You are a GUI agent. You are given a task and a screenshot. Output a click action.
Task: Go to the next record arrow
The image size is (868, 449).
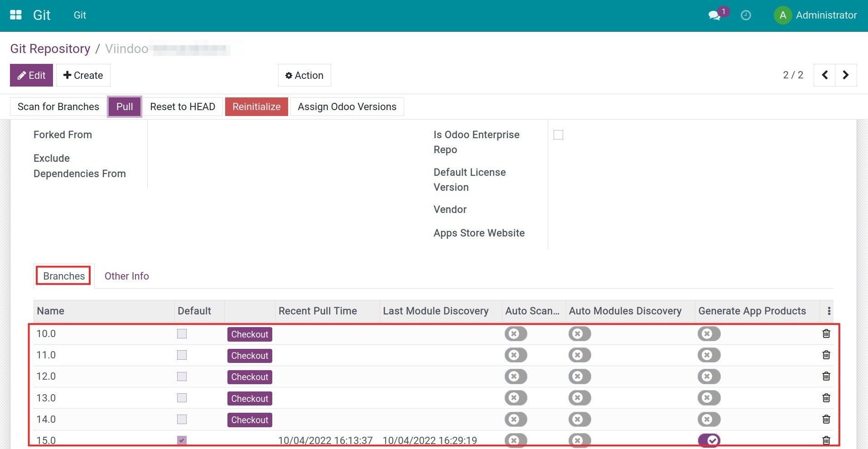tap(846, 75)
